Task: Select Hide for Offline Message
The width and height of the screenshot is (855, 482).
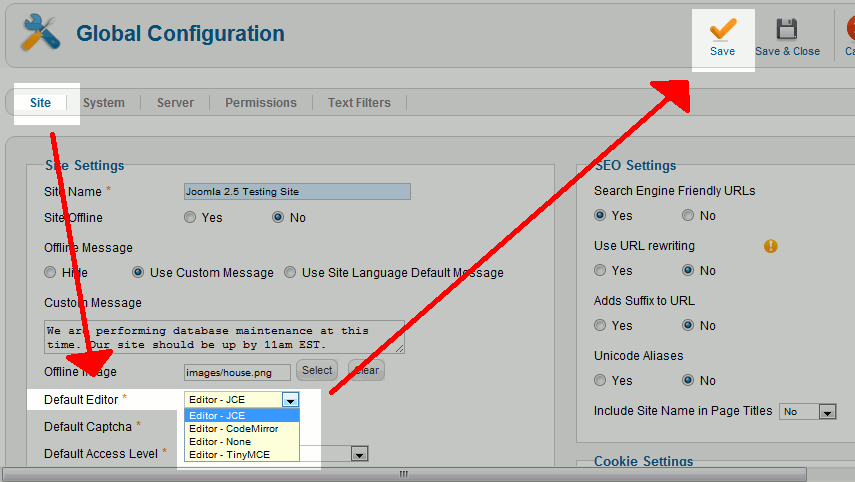Action: click(x=50, y=272)
